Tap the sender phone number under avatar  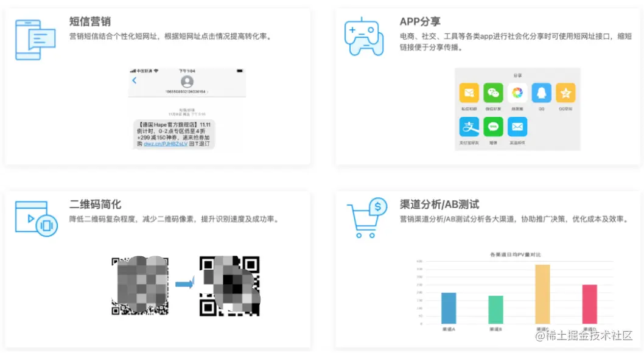186,91
